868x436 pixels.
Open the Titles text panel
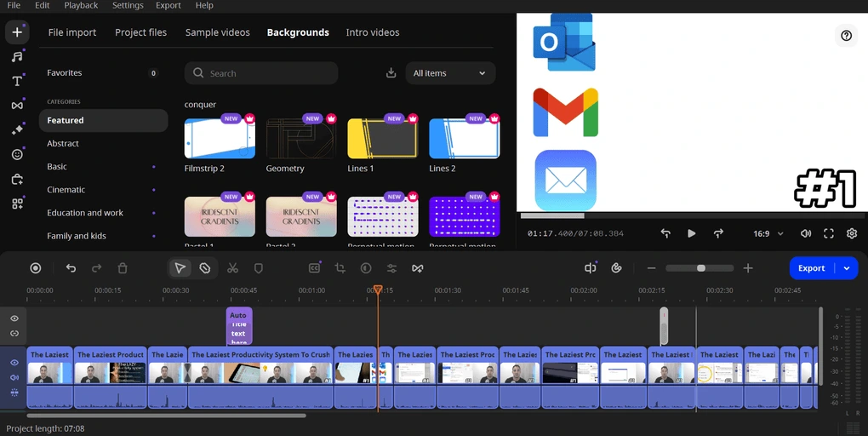(x=17, y=81)
